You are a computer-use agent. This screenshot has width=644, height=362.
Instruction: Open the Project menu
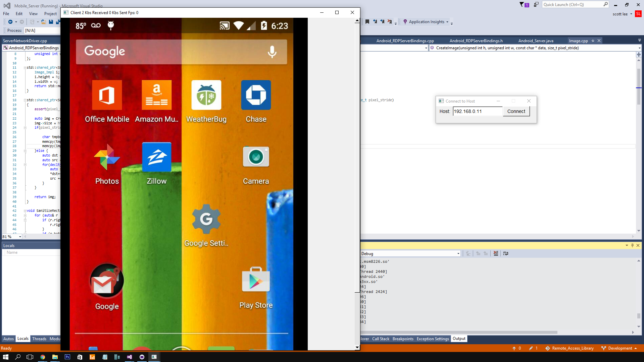point(50,14)
